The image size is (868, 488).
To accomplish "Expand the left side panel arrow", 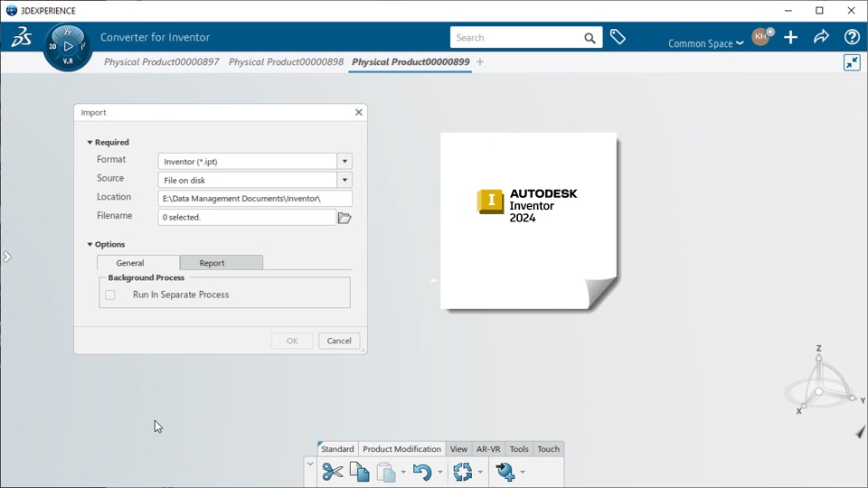I will pos(6,257).
